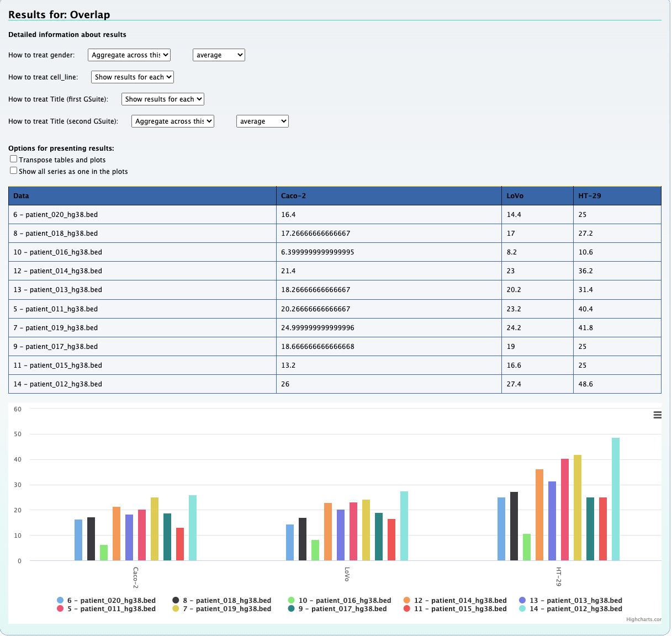Enable Transpose tables and plots checkbox

14,159
